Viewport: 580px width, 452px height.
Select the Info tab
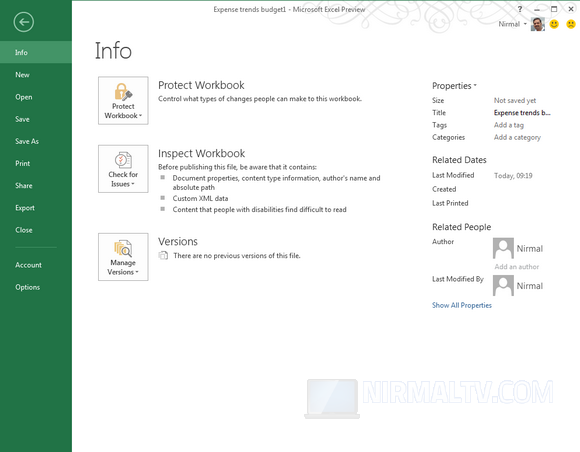point(36,52)
